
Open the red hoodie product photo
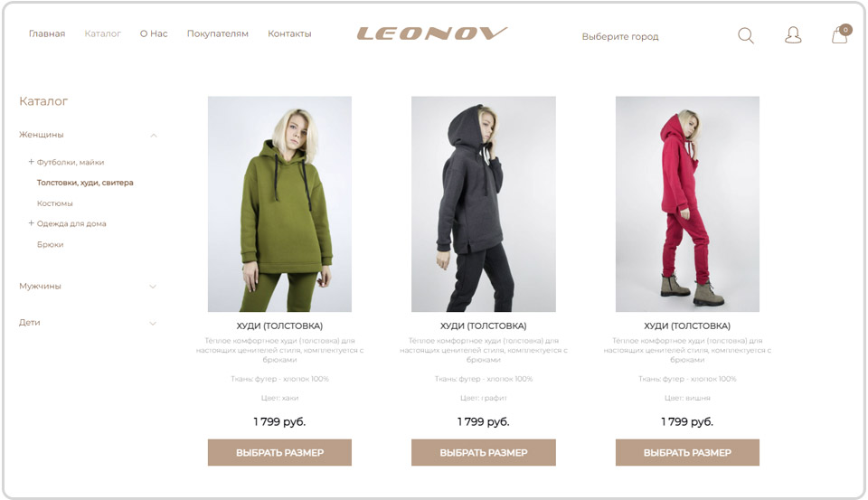(687, 203)
